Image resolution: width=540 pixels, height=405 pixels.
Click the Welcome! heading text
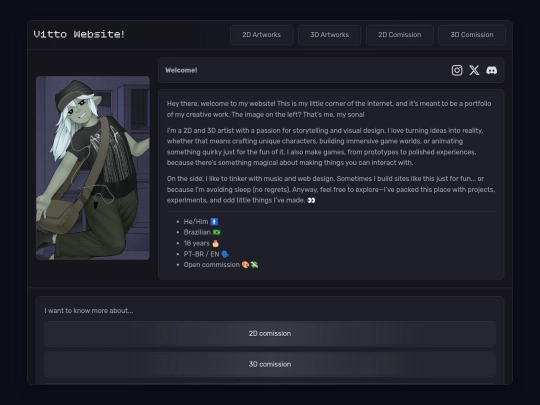tap(181, 70)
